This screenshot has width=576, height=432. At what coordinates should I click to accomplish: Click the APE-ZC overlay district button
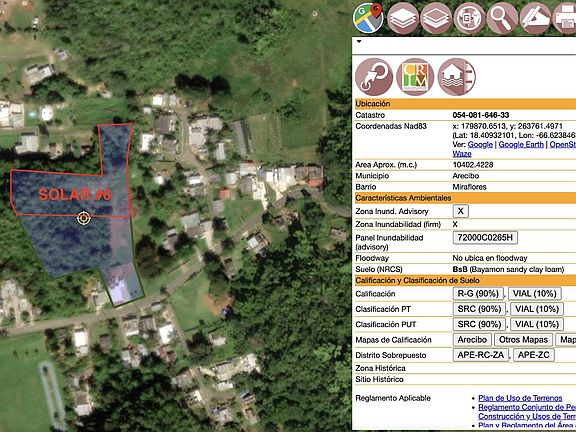point(534,355)
